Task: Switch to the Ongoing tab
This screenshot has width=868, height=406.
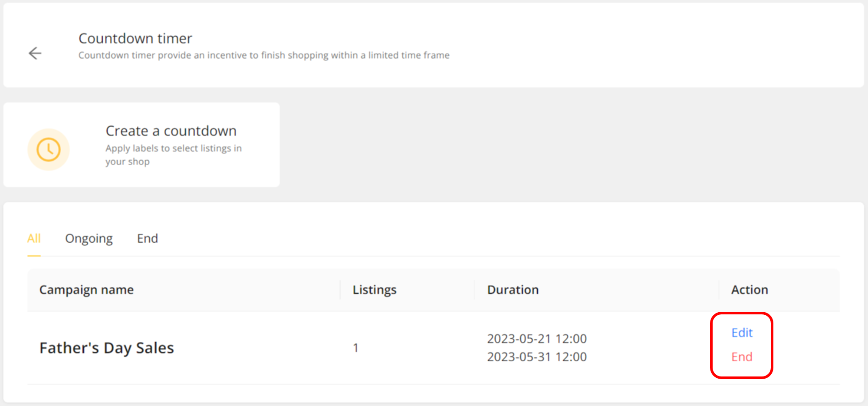Action: point(89,238)
